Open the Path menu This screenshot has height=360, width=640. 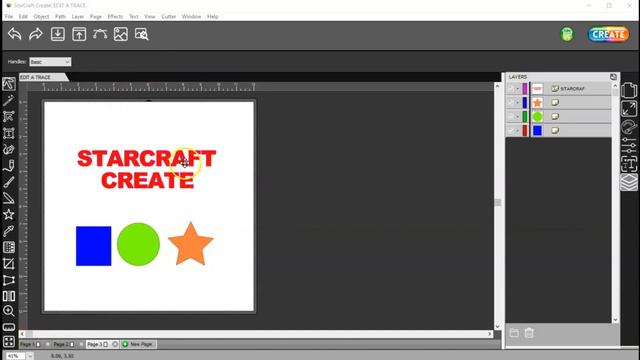(60, 16)
